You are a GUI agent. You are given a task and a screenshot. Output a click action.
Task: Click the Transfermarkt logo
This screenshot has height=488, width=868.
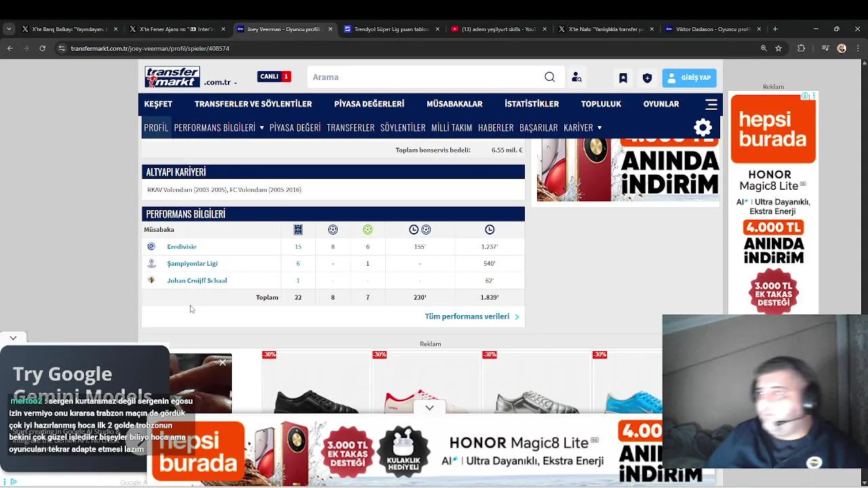172,77
